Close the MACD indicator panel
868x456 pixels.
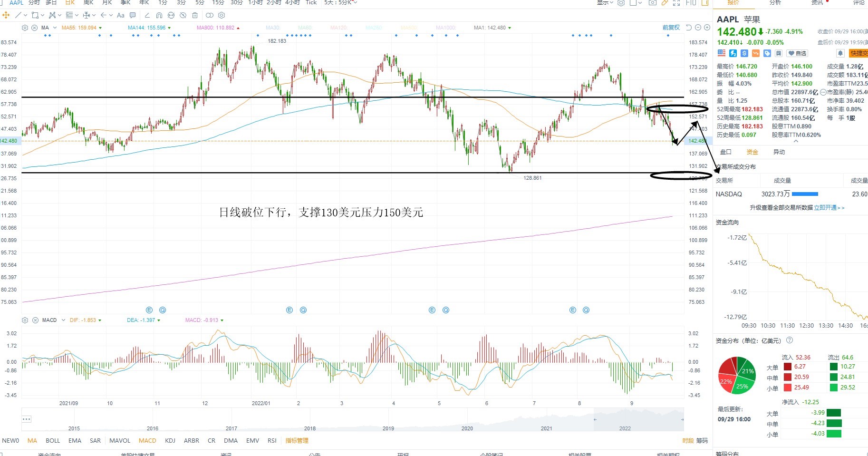[x=35, y=320]
